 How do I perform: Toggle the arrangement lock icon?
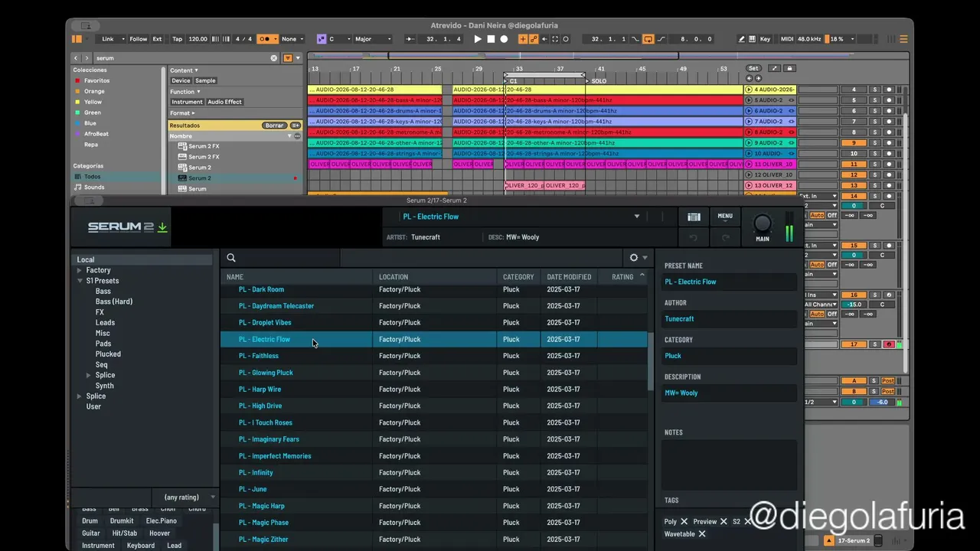(x=790, y=68)
